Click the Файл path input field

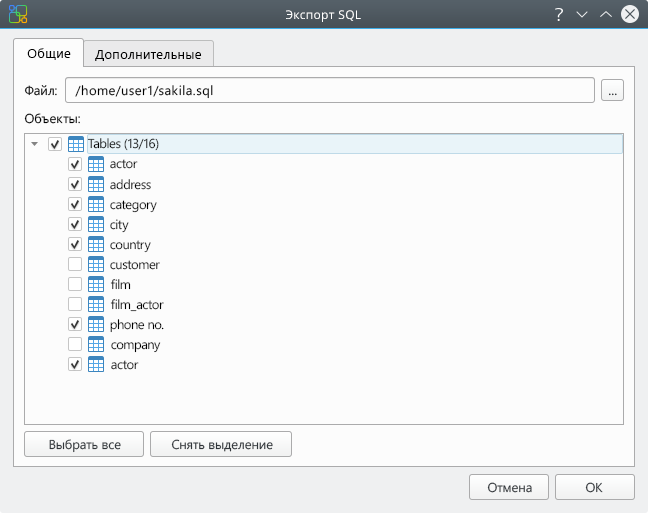330,90
